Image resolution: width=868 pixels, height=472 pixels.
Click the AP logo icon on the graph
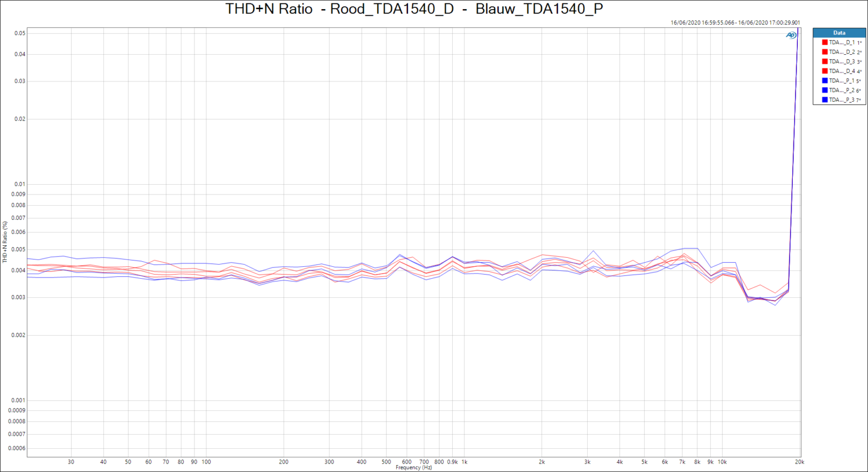point(790,34)
